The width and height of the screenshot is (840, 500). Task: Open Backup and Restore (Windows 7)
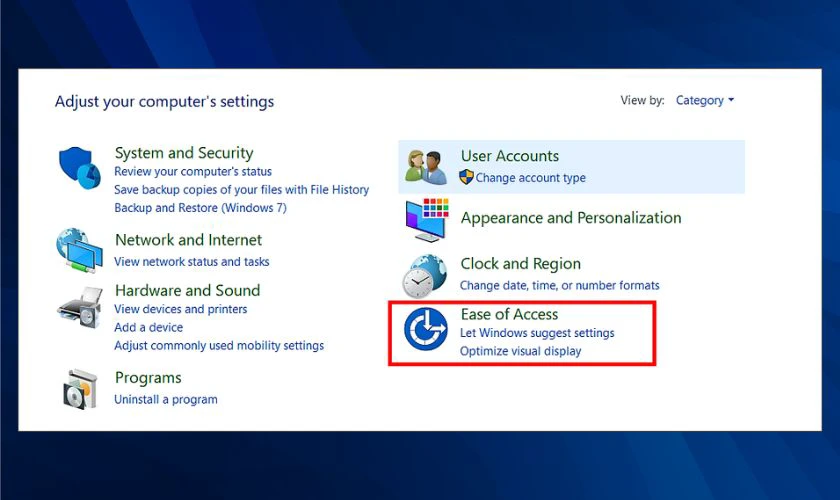coord(200,208)
